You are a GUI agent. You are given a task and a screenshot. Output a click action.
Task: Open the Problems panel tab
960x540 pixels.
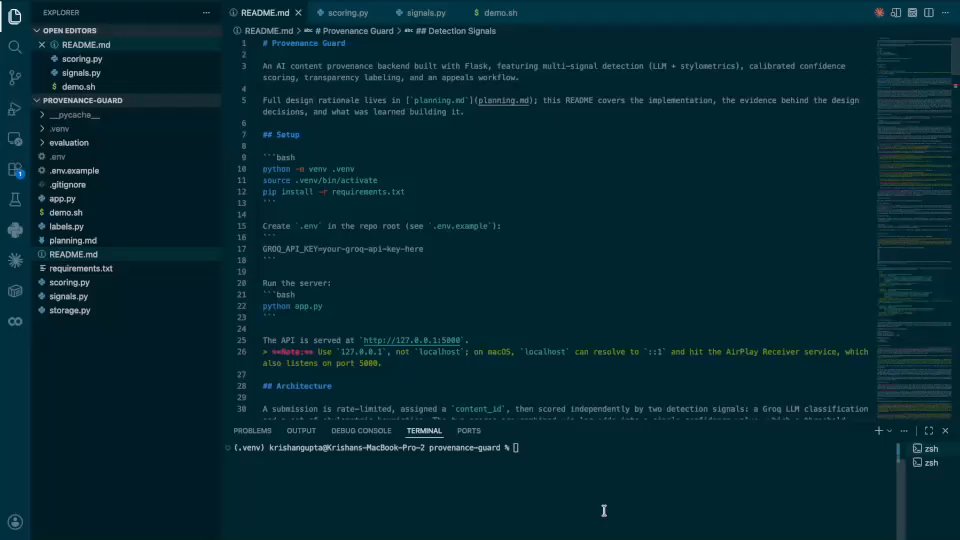[x=252, y=431]
